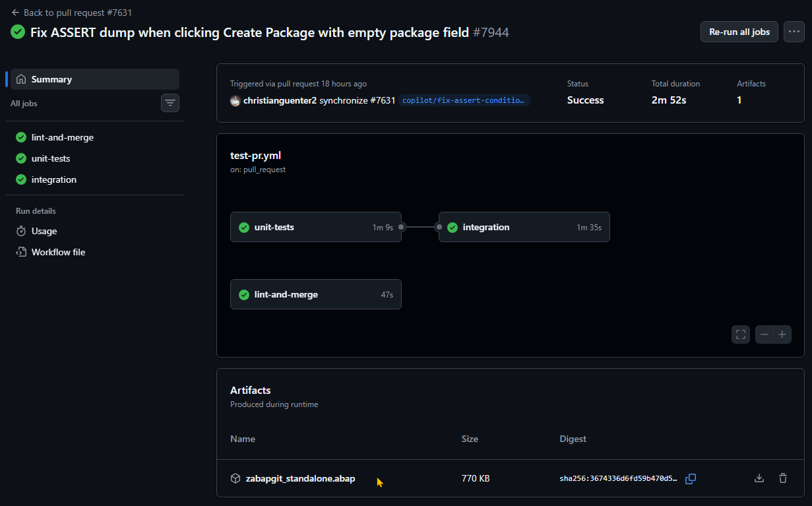Click the Success status text
This screenshot has width=812, height=506.
click(x=586, y=100)
